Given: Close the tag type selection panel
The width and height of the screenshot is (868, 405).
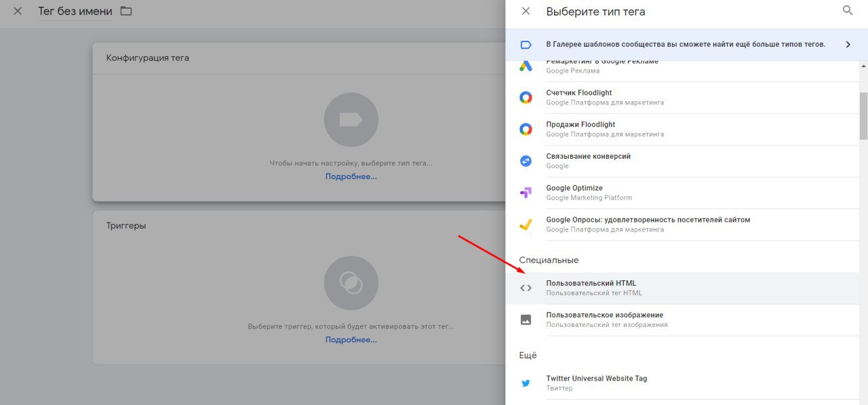Looking at the screenshot, I should point(526,12).
